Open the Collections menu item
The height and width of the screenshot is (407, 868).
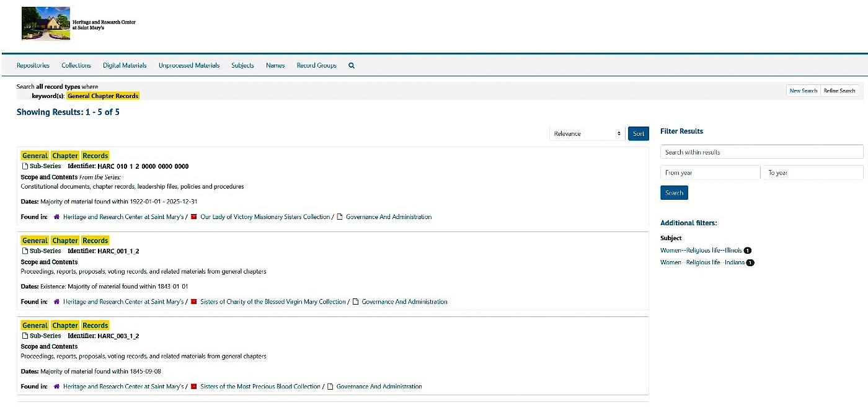[x=76, y=65]
